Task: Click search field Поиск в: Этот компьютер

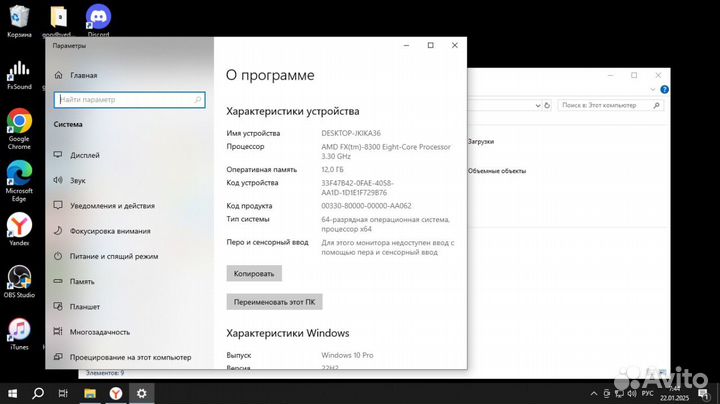Action: (611, 105)
